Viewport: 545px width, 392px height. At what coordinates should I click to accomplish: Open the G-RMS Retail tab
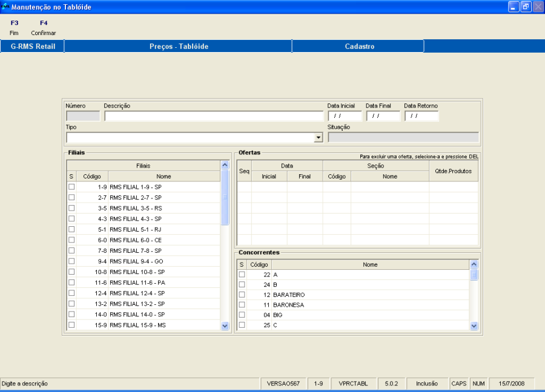33,46
